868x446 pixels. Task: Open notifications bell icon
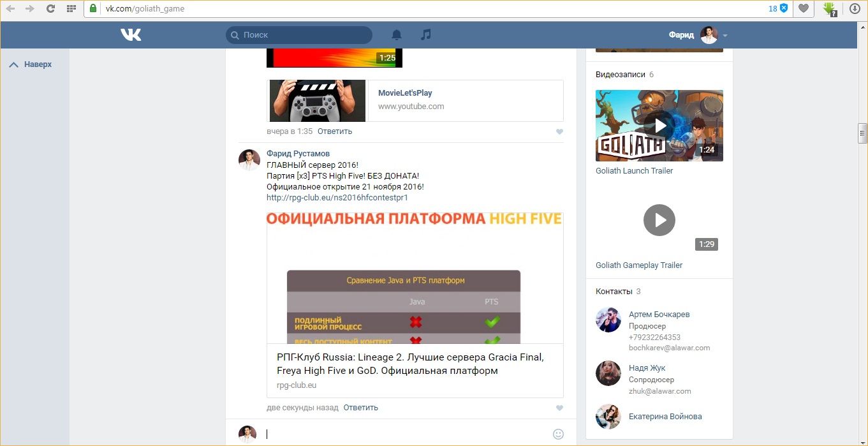click(397, 35)
